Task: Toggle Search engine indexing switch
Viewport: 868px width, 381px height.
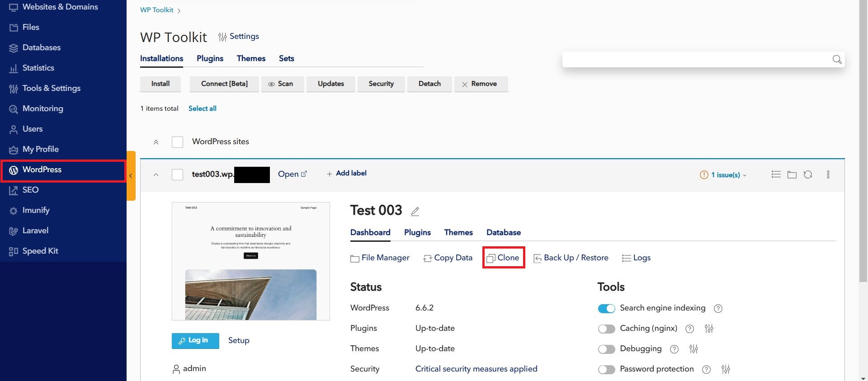Action: 607,309
